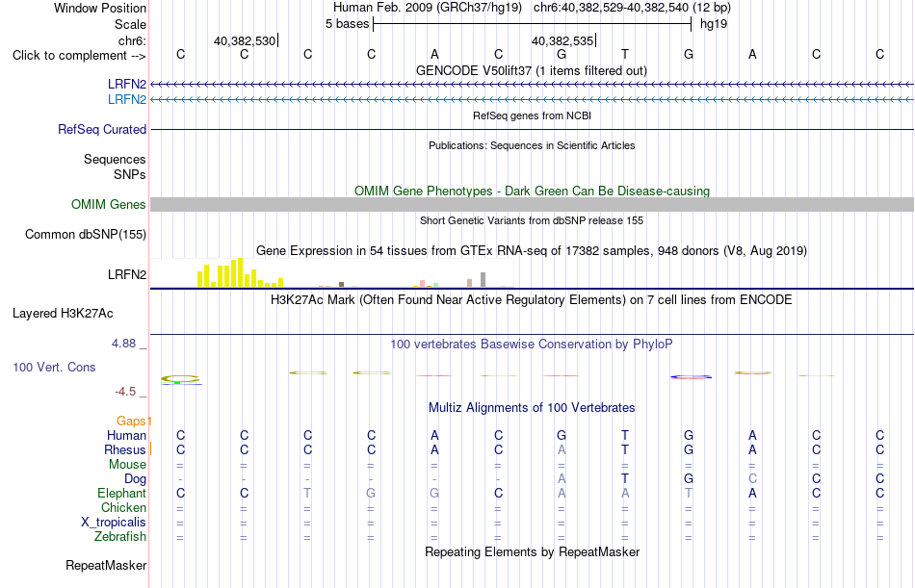Open Publications: Sequences in Scientific Articles title
The height and width of the screenshot is (588, 915).
click(532, 146)
